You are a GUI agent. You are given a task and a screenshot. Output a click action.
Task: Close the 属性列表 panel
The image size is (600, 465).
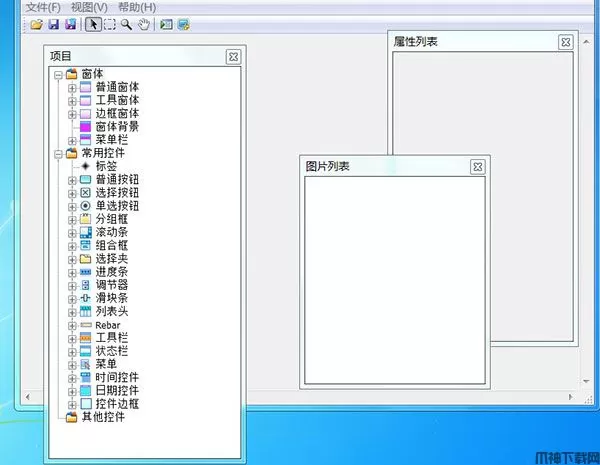pos(565,42)
